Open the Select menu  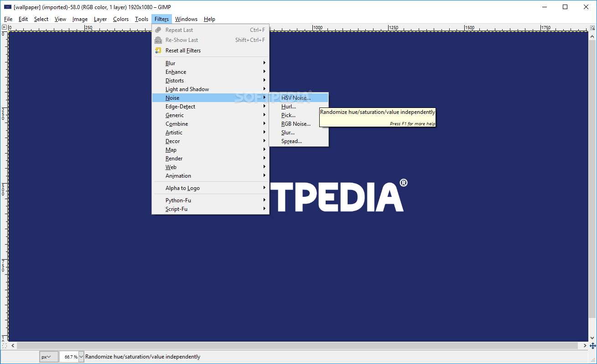[41, 19]
